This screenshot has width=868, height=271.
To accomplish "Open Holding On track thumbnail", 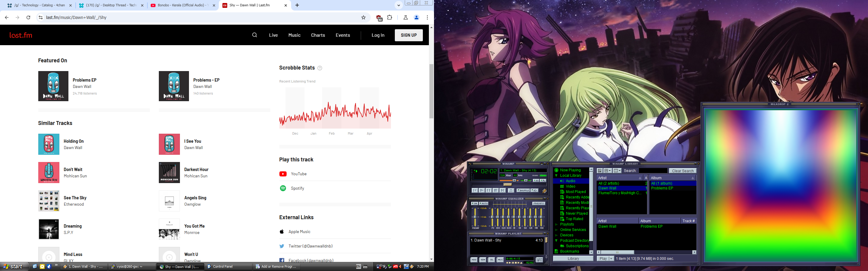I will [x=49, y=145].
